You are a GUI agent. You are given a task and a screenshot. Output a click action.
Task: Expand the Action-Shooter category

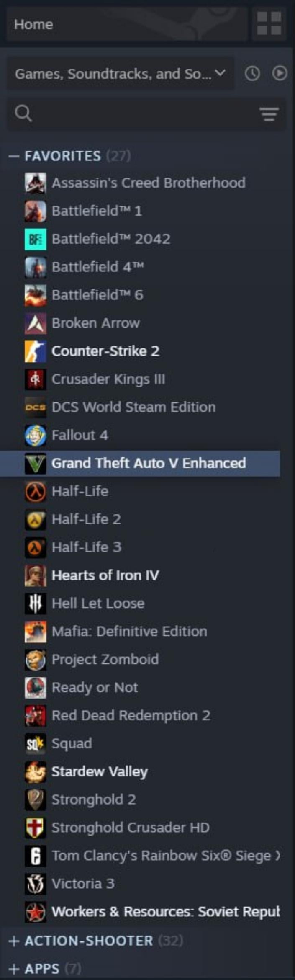click(x=14, y=941)
